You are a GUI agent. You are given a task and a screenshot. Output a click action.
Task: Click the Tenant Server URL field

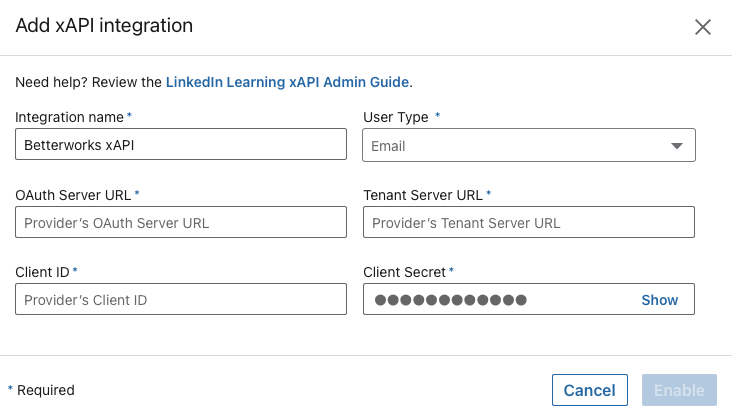[x=529, y=222]
